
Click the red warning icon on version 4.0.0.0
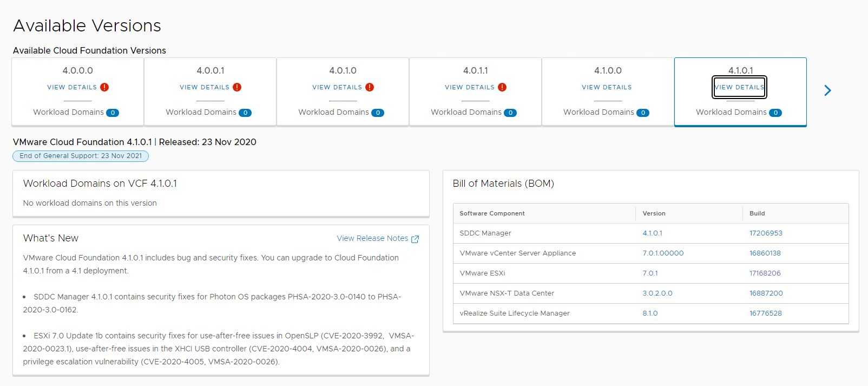pyautogui.click(x=104, y=87)
